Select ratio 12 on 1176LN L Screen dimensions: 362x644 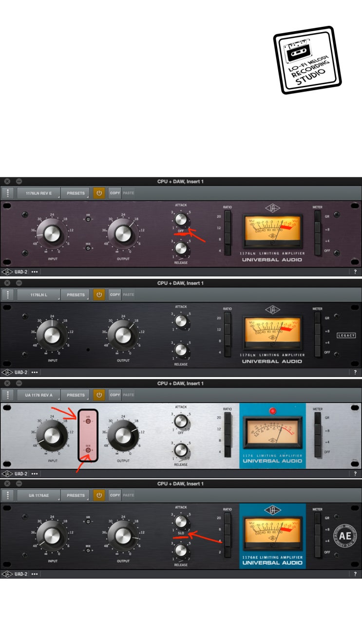coord(228,330)
